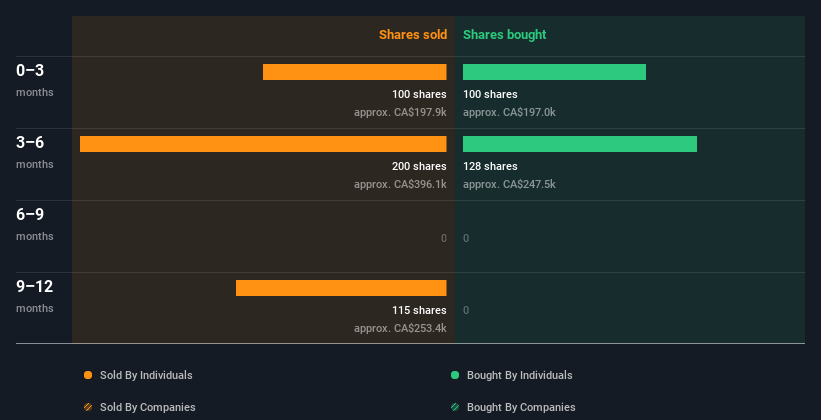Select the 3–6 months sold orange bar

point(263,144)
